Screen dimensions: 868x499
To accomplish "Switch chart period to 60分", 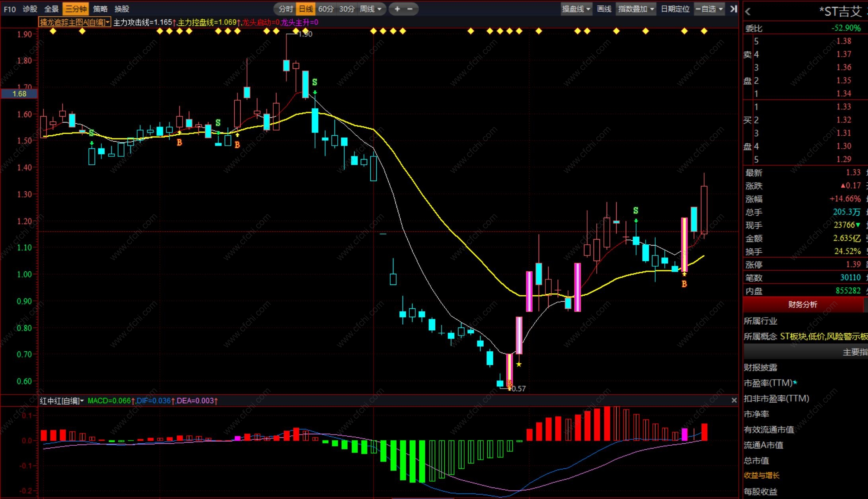I will pos(326,9).
